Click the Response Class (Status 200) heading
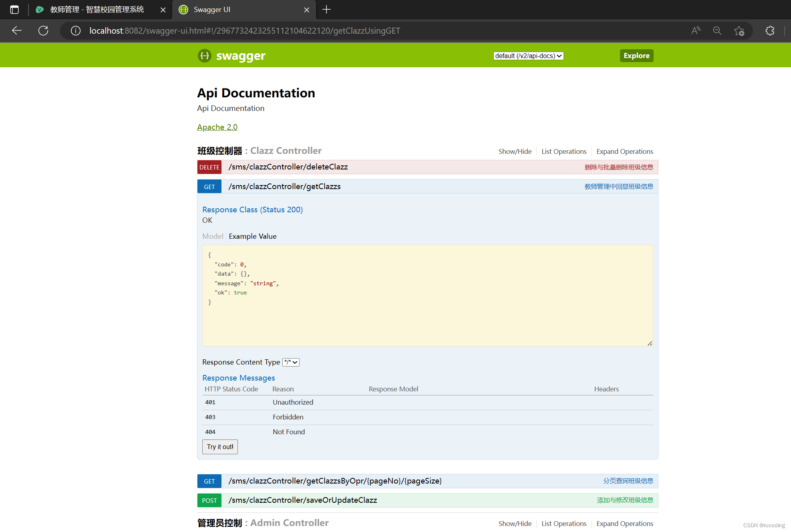Viewport: 791px width, 532px height. click(x=252, y=210)
